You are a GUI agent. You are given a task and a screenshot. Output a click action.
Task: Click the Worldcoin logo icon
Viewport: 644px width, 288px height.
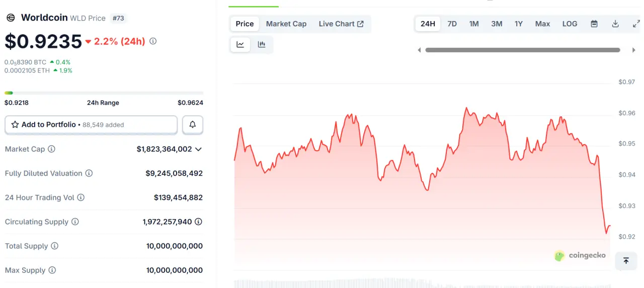pyautogui.click(x=11, y=18)
